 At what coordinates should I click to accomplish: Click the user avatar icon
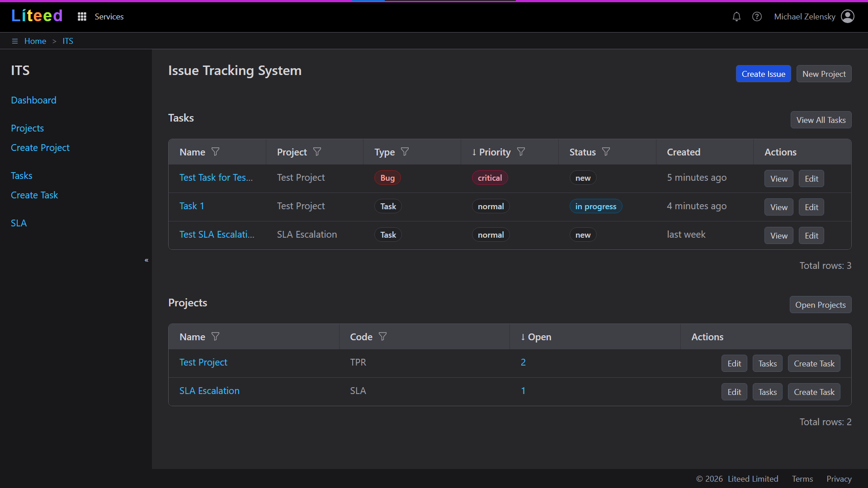(847, 17)
